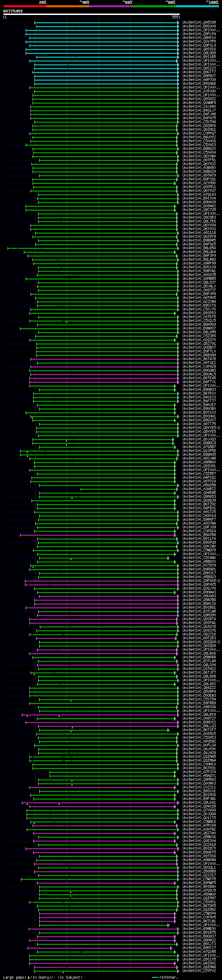Click UniRef100_Q0WNF8 entry

199,103
